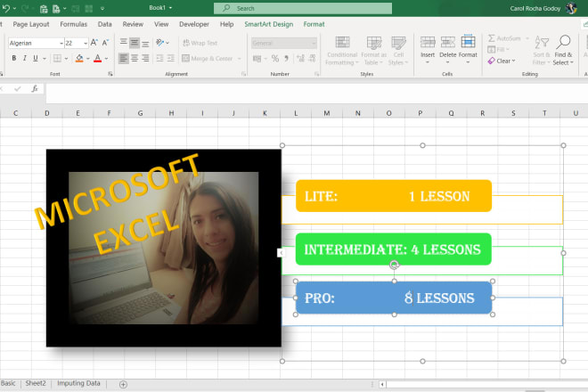Screen dimensions: 588x392
Task: Click inside the formula bar
Action: (x=317, y=93)
